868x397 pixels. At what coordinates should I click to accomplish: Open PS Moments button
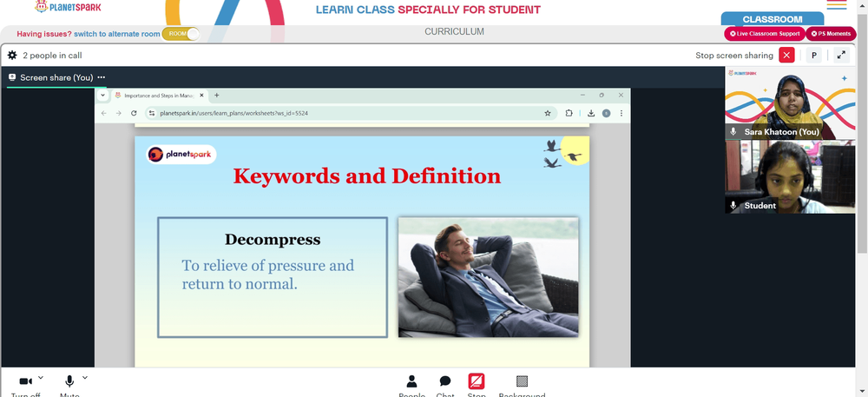831,34
